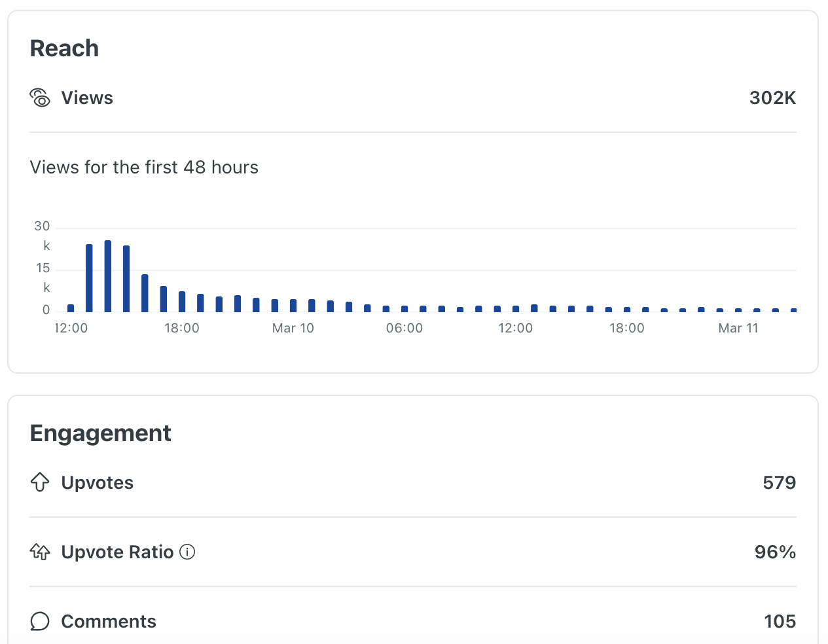Viewport: 828px width, 644px height.
Task: Click the 96% upvote ratio value
Action: (x=775, y=552)
